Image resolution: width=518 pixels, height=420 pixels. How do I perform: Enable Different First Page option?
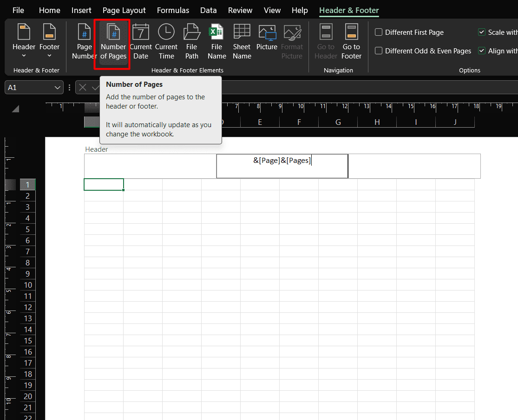[378, 32]
